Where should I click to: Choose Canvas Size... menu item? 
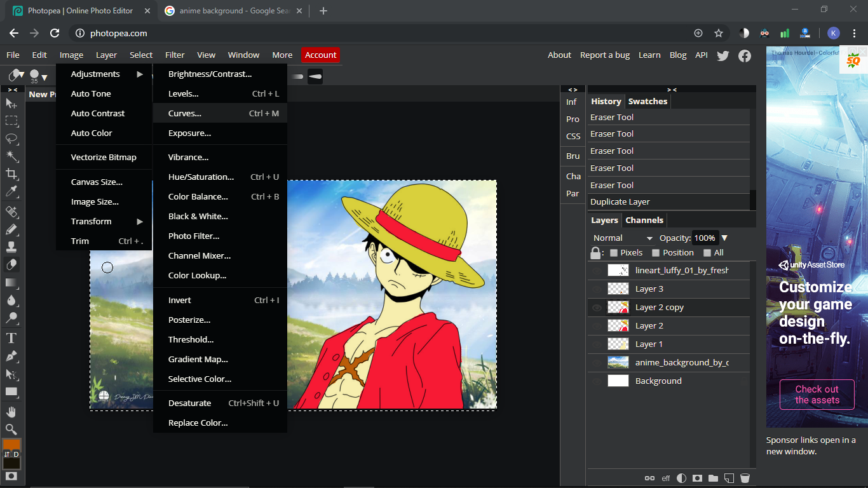[x=104, y=182]
